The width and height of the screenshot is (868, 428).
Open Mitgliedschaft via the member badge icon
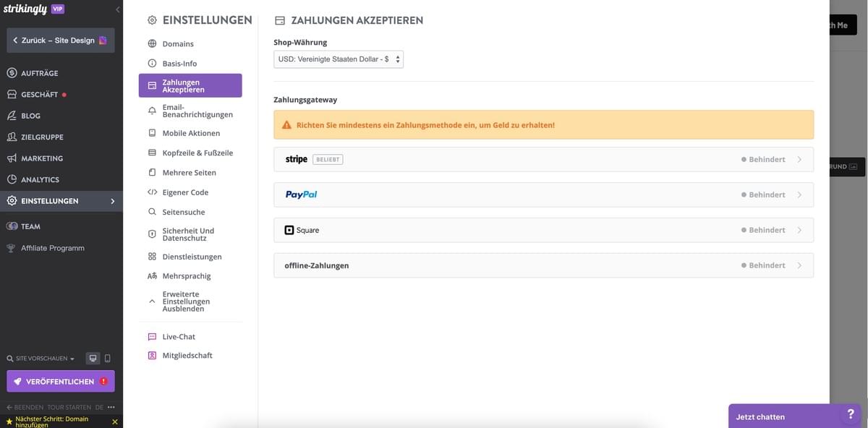[x=150, y=355]
